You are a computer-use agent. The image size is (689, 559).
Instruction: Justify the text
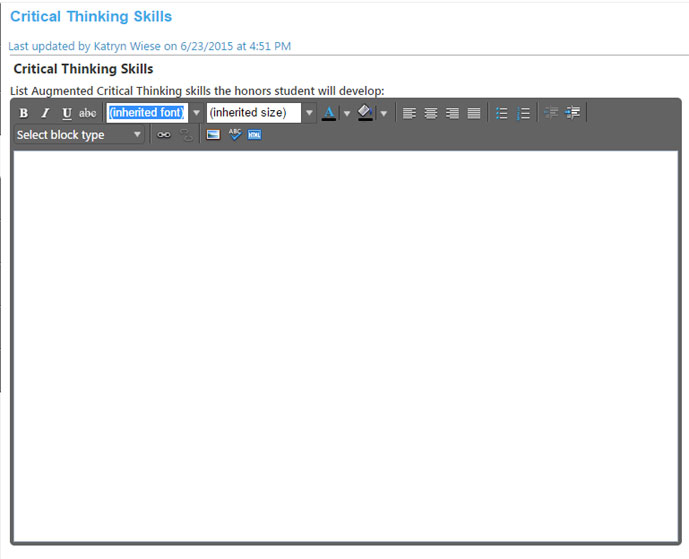point(474,113)
